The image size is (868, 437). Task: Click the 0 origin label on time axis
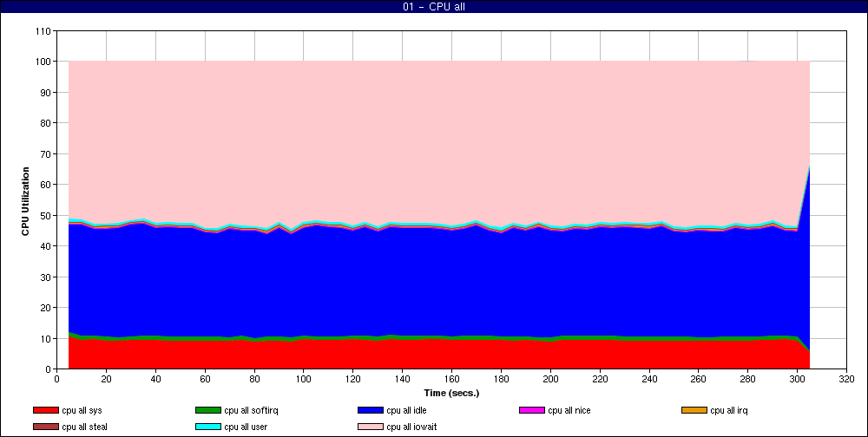click(57, 380)
